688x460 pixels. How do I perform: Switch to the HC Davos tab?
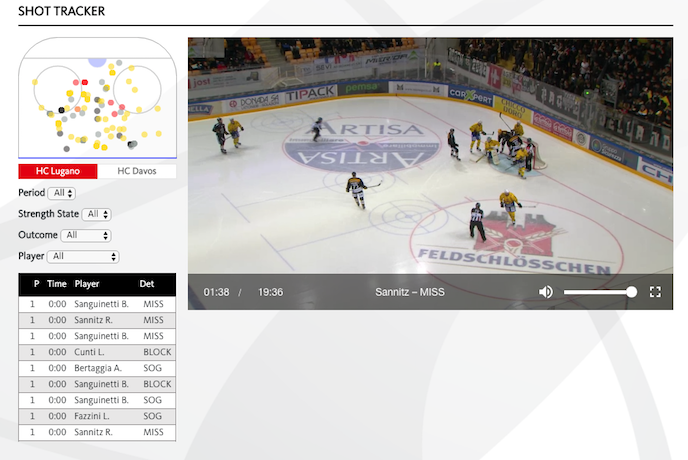click(137, 171)
